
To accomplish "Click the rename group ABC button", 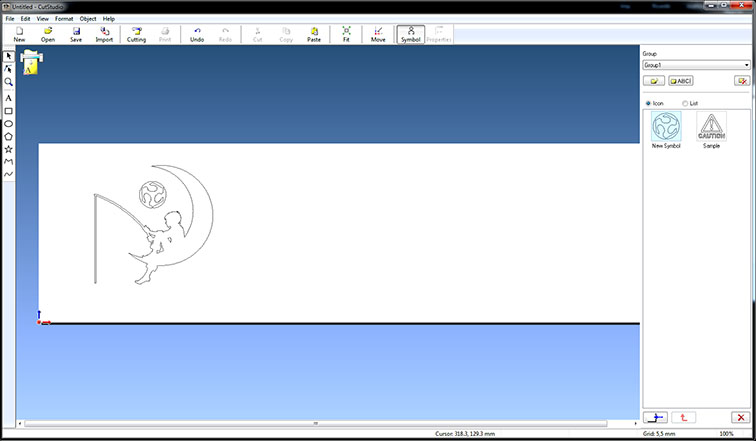I will [x=681, y=81].
